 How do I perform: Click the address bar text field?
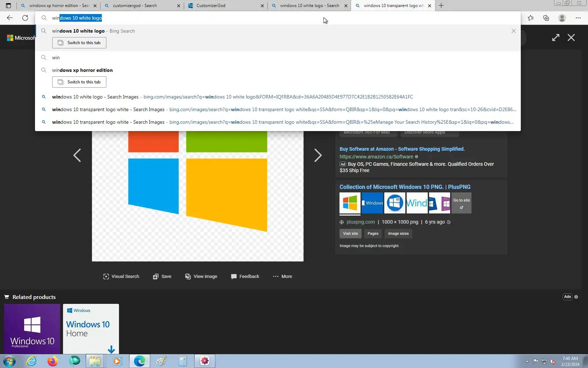click(278, 18)
